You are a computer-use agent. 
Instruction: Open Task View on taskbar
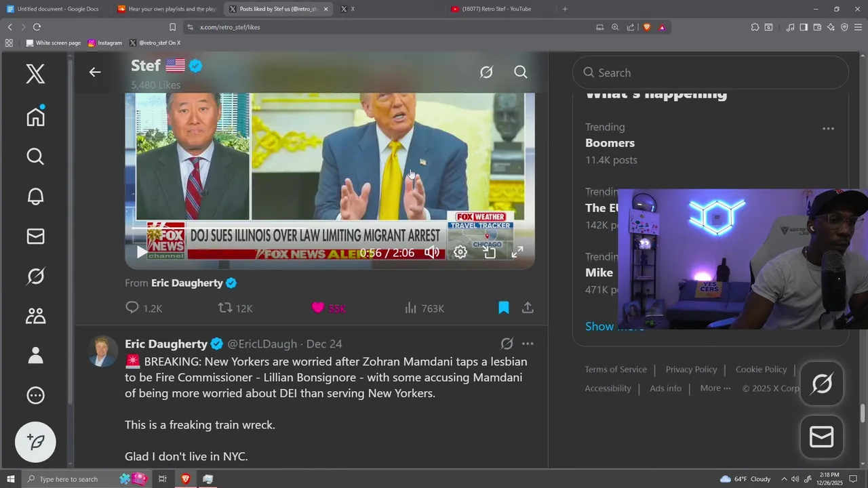(163, 479)
